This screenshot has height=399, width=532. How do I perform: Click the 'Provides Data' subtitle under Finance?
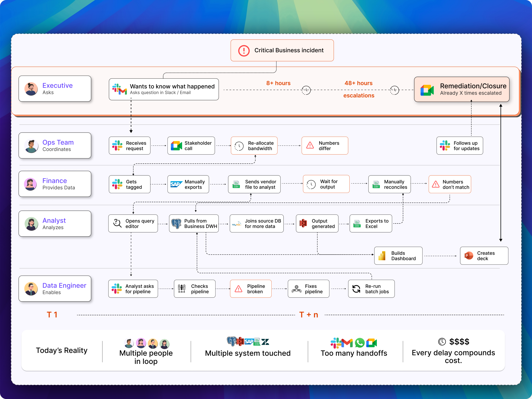pos(59,188)
